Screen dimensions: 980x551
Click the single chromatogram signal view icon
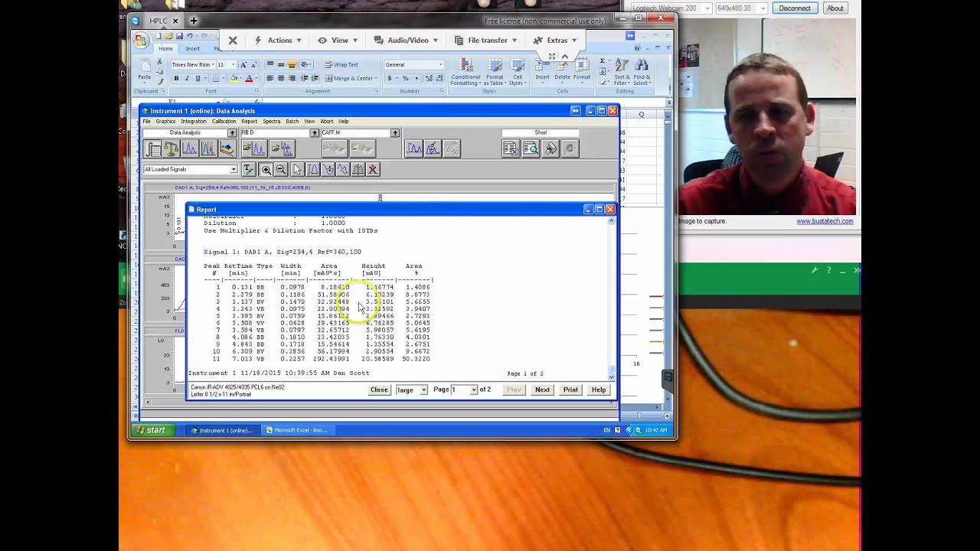coord(190,149)
